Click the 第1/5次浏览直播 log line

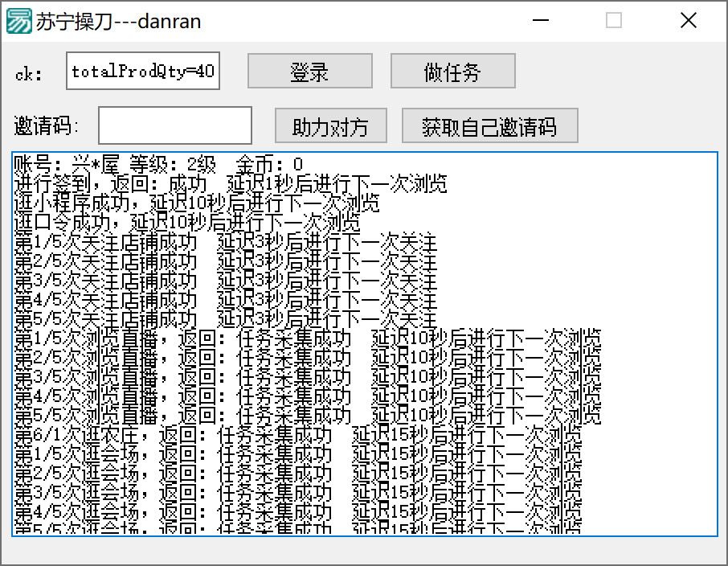coord(308,338)
